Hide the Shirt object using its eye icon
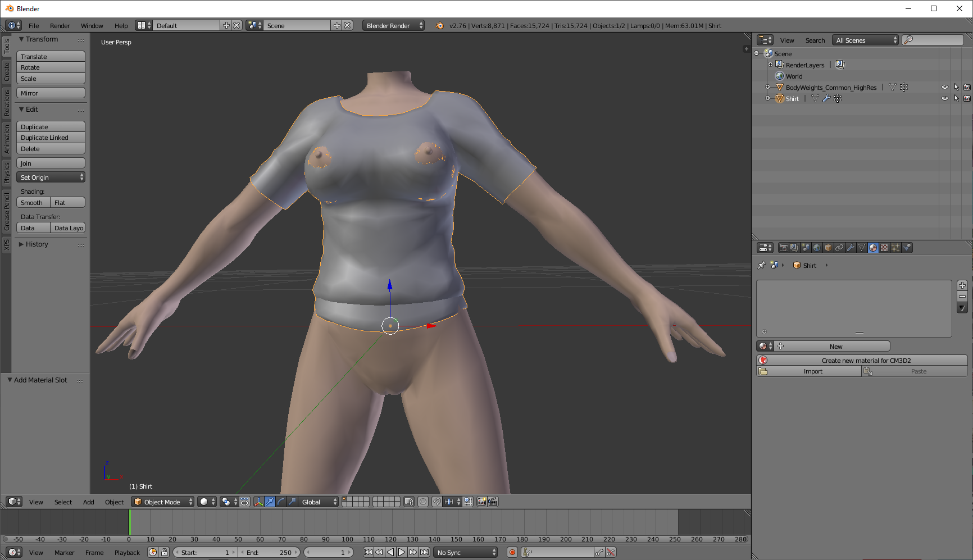Viewport: 973px width, 560px height. coord(945,98)
